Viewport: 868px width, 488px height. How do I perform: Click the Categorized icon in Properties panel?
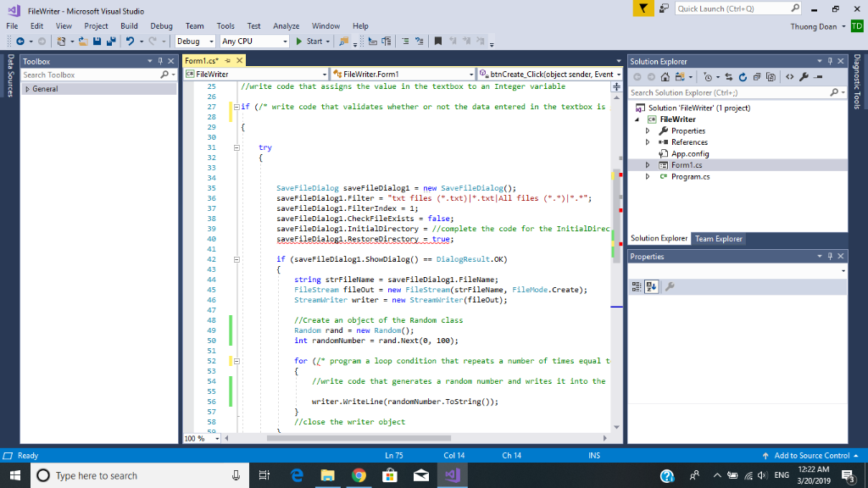click(637, 286)
